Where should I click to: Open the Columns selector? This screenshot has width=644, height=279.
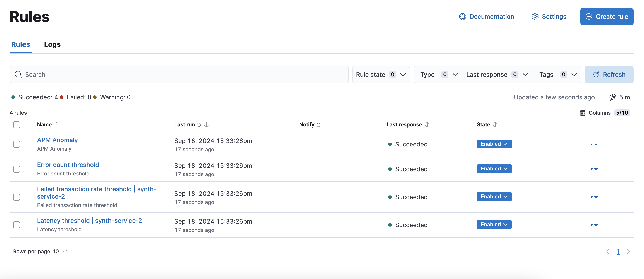point(605,113)
